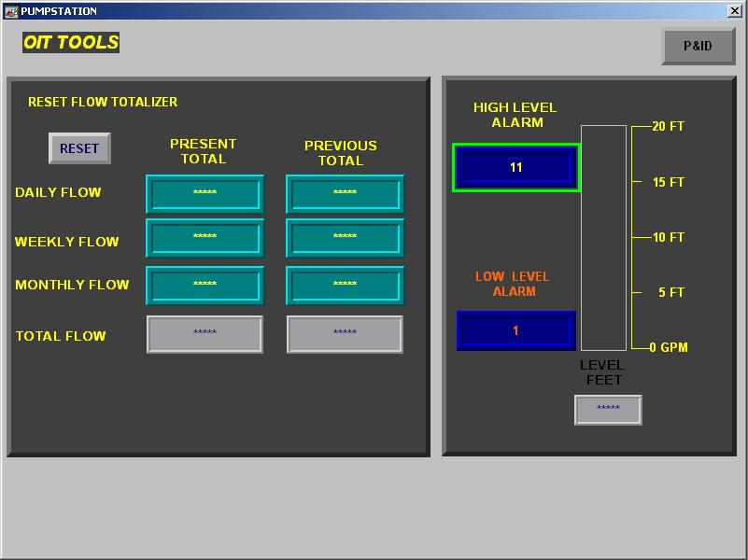Image resolution: width=748 pixels, height=560 pixels.
Task: Select the Weekly Flow present total field
Action: tap(205, 237)
